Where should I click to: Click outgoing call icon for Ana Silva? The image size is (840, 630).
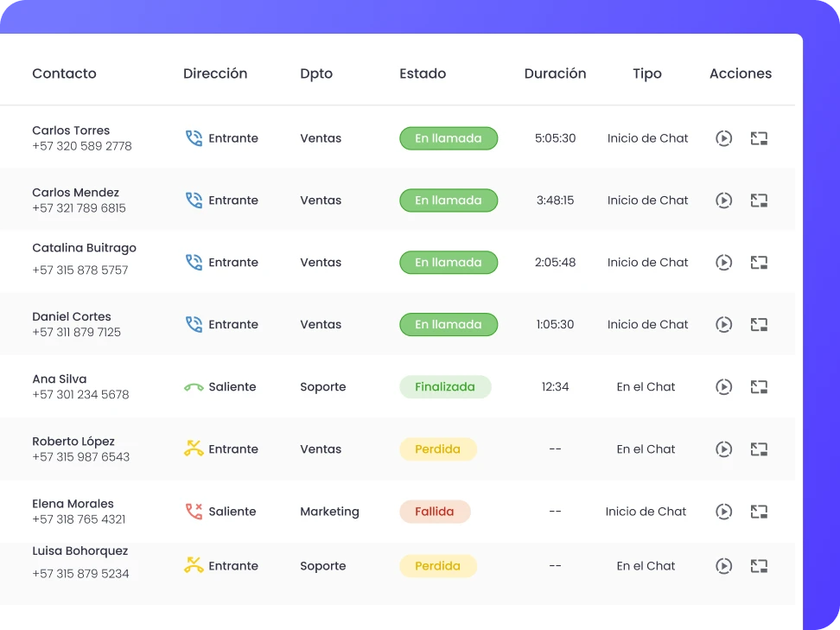point(194,387)
